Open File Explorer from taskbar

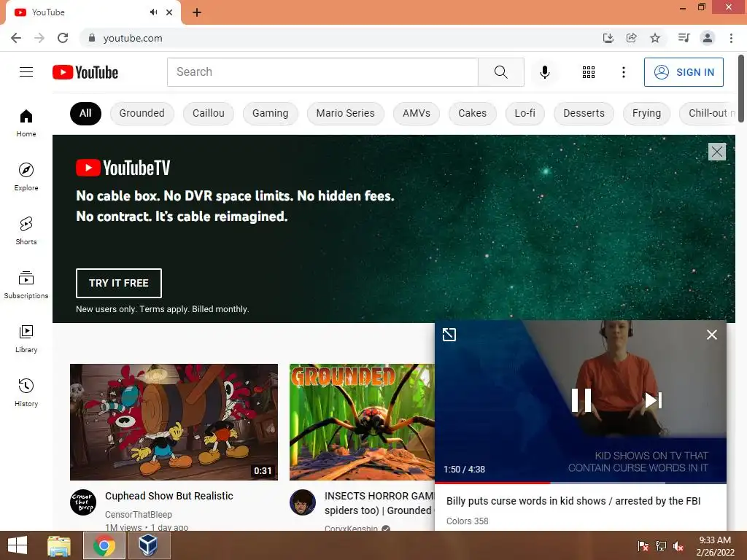point(59,545)
